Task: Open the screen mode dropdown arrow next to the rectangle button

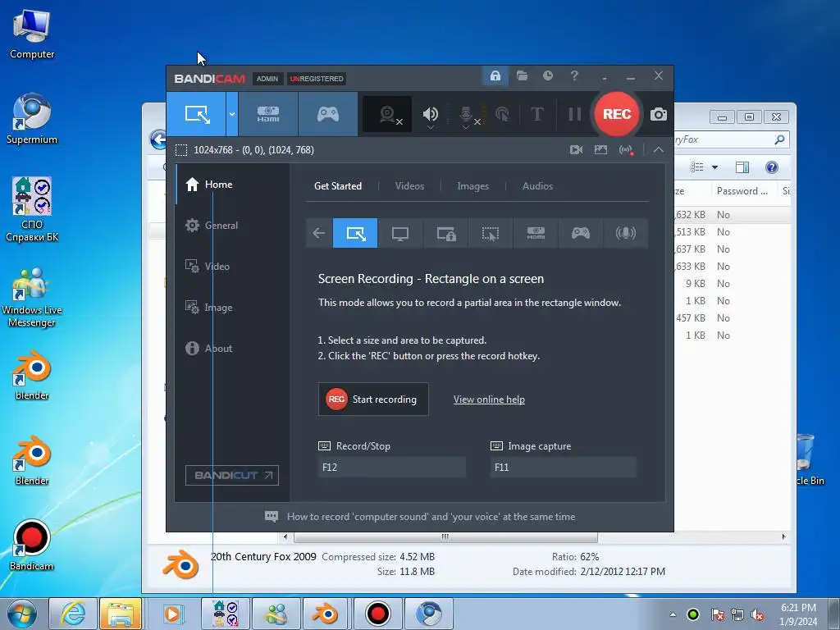Action: point(232,114)
